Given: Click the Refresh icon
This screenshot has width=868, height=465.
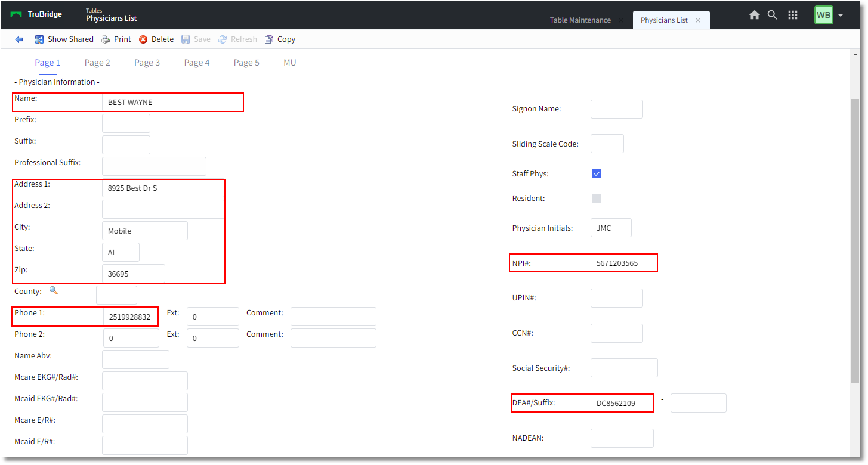Looking at the screenshot, I should [223, 39].
